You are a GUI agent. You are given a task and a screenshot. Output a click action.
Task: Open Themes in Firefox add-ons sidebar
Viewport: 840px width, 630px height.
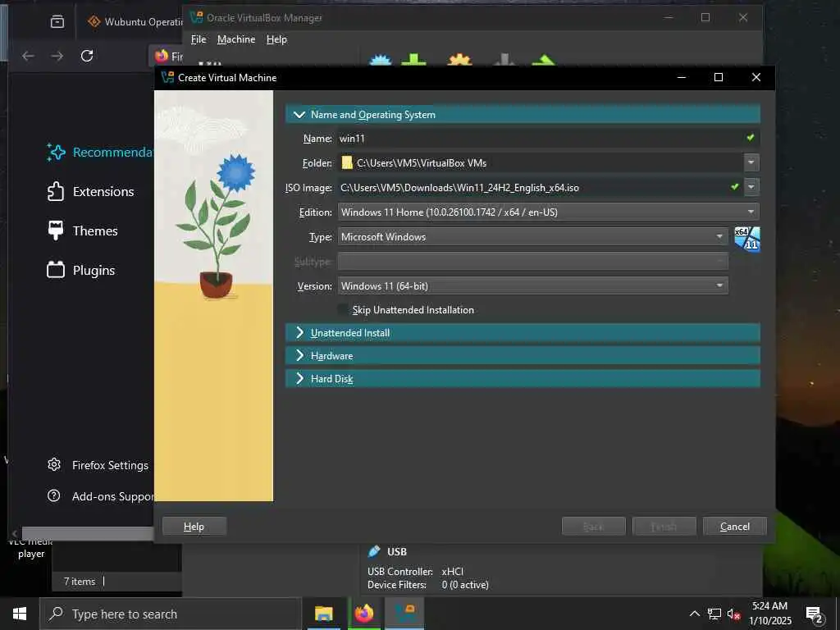click(82, 231)
